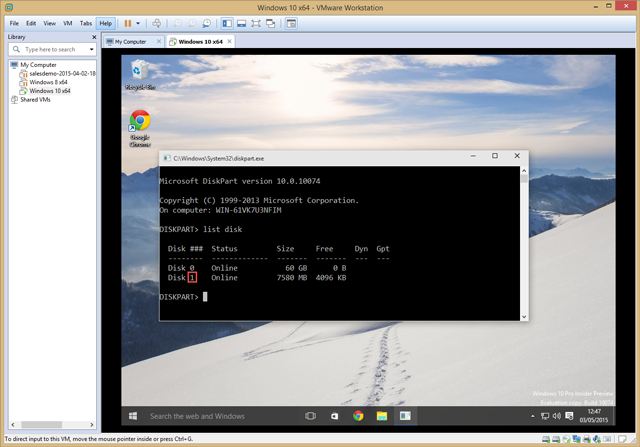
Task: Open the guest volume tray icon
Action: coord(557,416)
